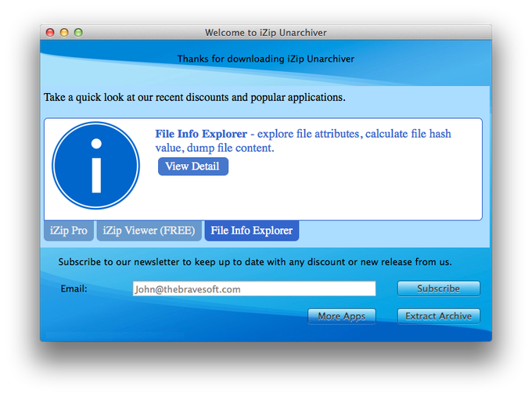
Task: Focus the Email input field
Action: pyautogui.click(x=254, y=289)
